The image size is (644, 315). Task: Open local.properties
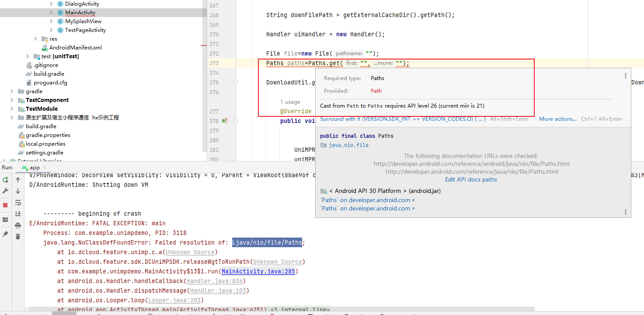[45, 144]
